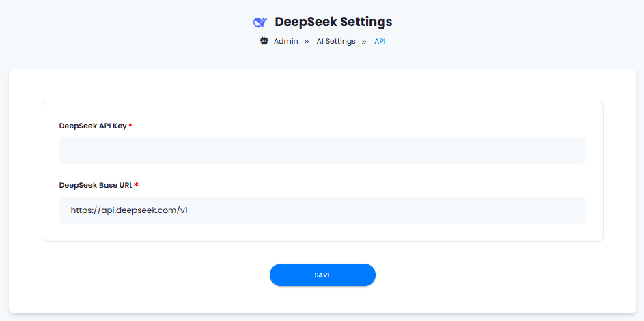Click the red asterisk beside Base URL label
Screen dimensions: 644x321
(137, 185)
